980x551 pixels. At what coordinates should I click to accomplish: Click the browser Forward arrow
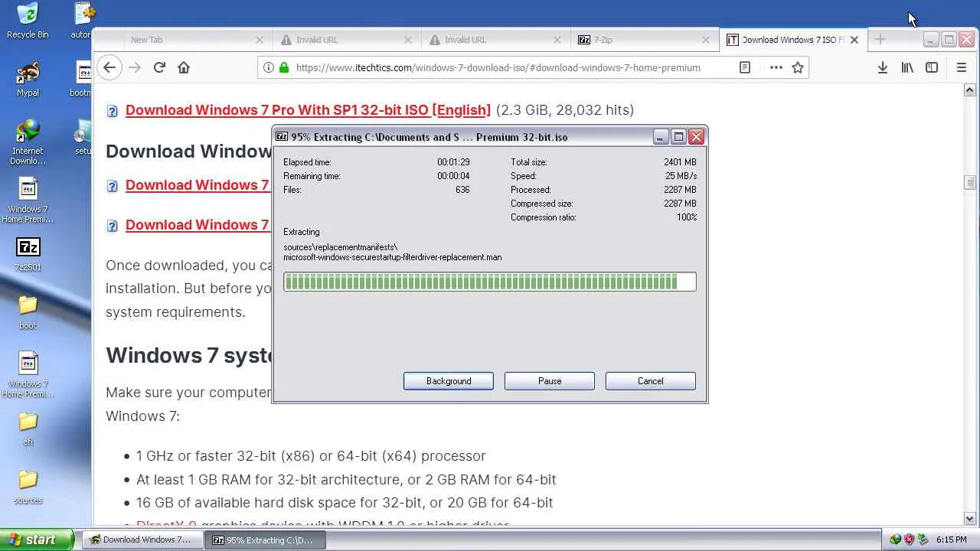[135, 67]
